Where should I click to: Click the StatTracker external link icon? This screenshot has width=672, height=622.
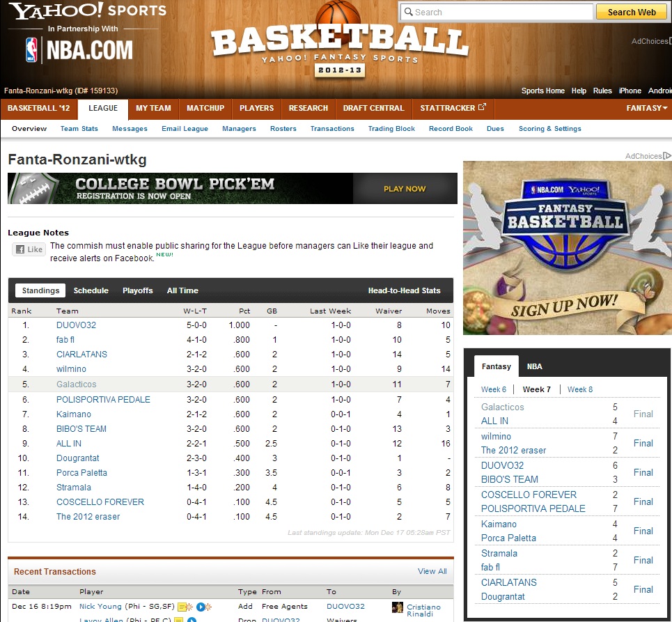(482, 108)
